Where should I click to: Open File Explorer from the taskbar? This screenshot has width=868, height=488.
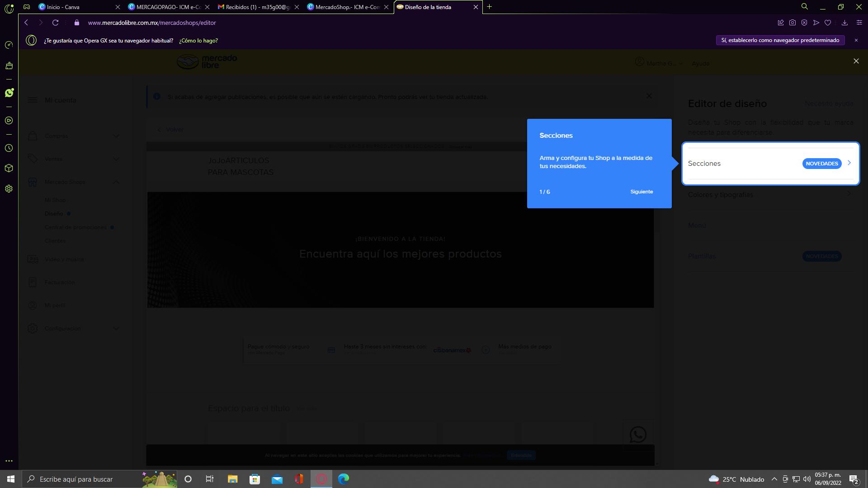(x=232, y=479)
